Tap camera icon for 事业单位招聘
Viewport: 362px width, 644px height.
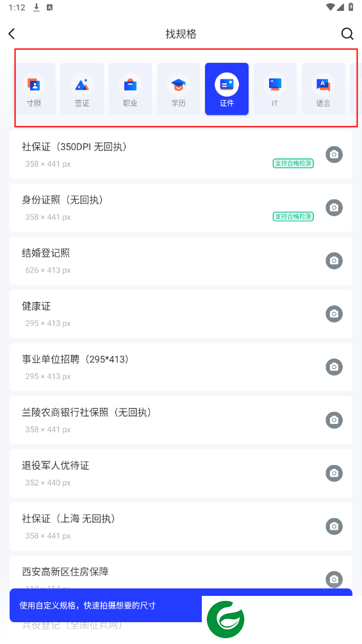334,367
